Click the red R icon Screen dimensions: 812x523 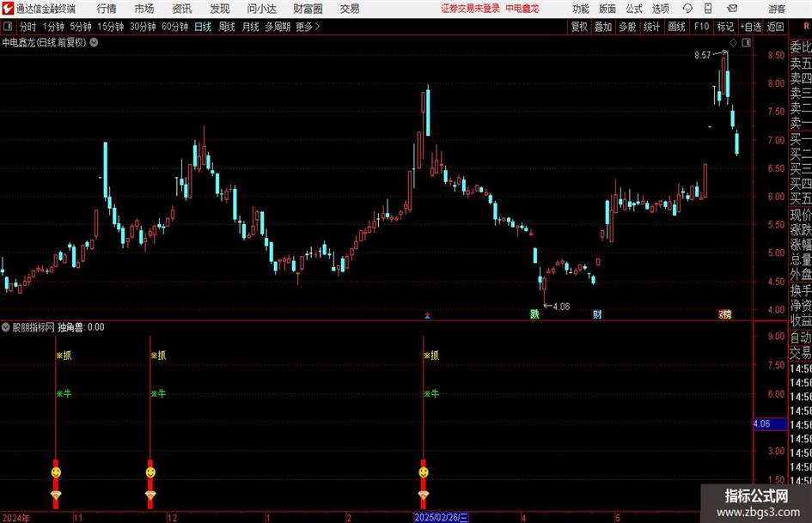pos(806,27)
